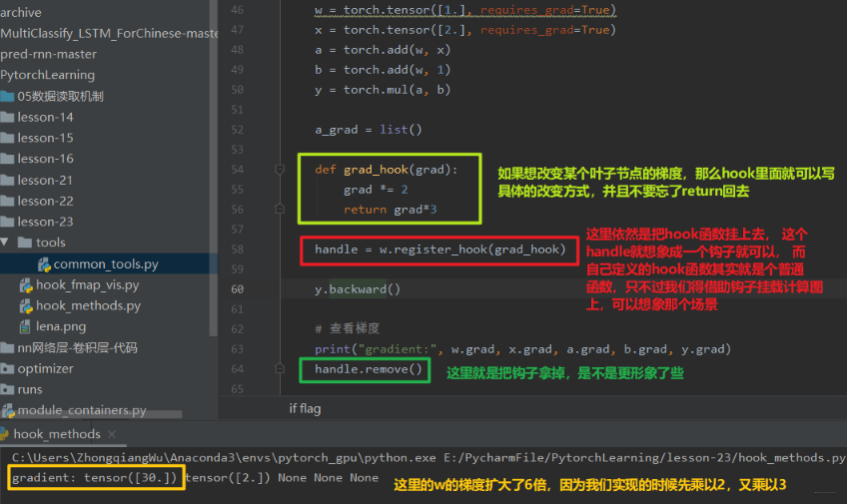Viewport: 847px width, 504px height.
Task: Select the lesson-23 folder label
Action: pos(45,222)
